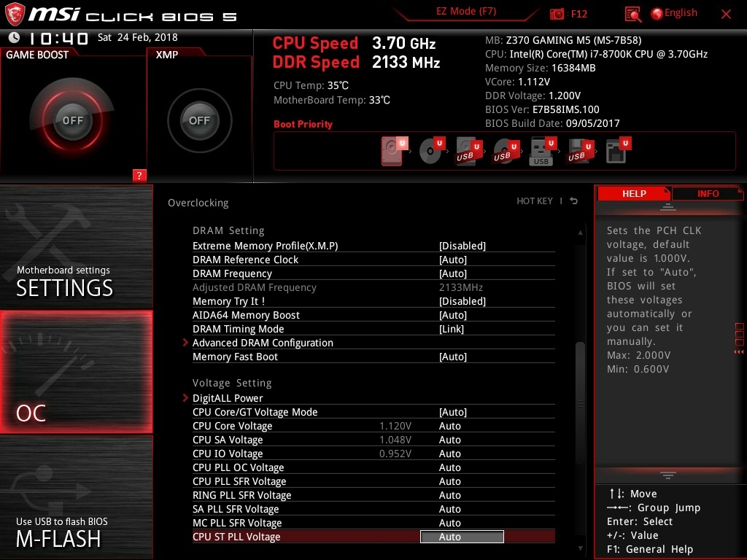Open the OC overclocking panel
The image size is (747, 560).
pyautogui.click(x=76, y=372)
